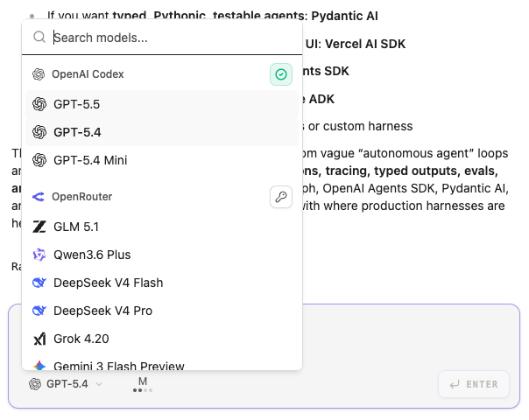Image resolution: width=529 pixels, height=420 pixels.
Task: Click the OpenAI logo beside GPT-5.5
Action: (39, 104)
